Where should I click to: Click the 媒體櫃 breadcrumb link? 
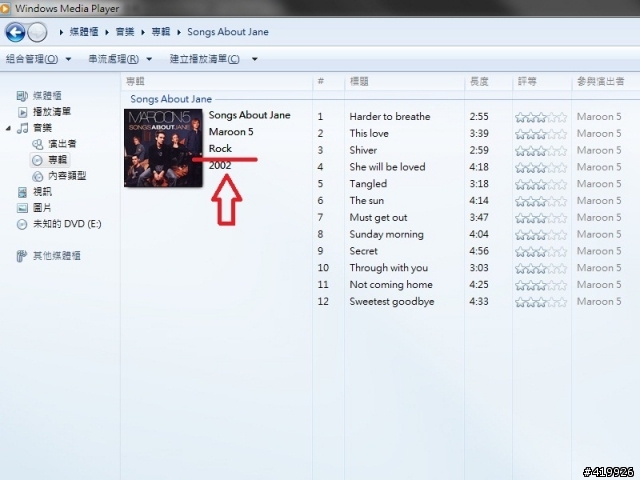(x=84, y=32)
